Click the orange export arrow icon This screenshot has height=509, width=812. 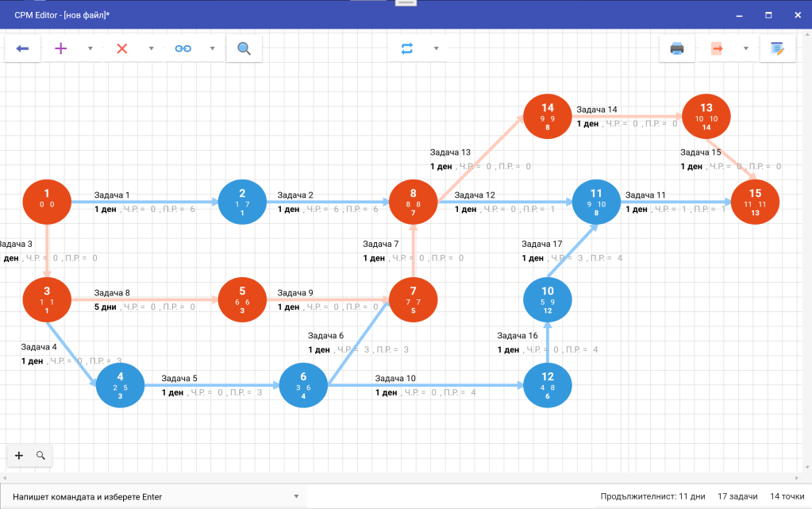pos(717,48)
